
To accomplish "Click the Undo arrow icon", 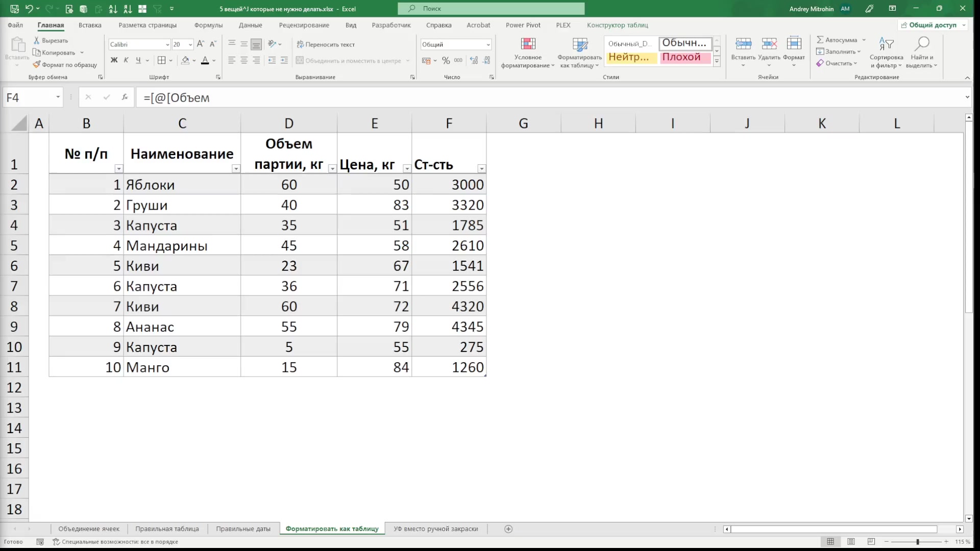I will click(29, 9).
